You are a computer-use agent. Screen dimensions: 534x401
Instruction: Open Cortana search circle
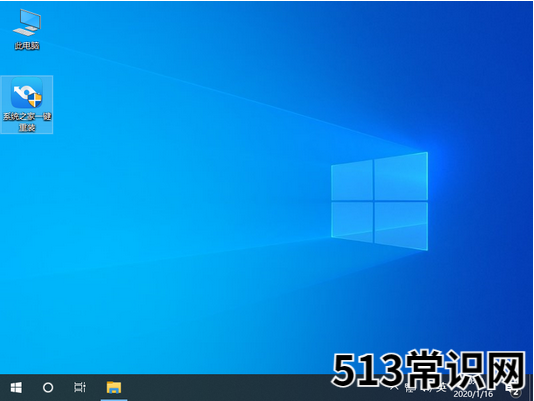(48, 387)
